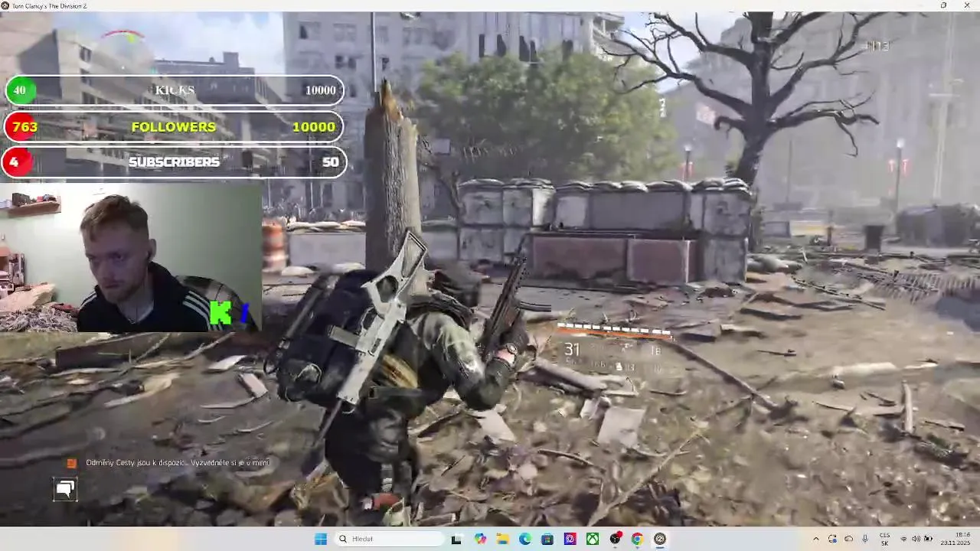Open the Xbox app from the taskbar
This screenshot has height=551, width=980.
point(593,539)
